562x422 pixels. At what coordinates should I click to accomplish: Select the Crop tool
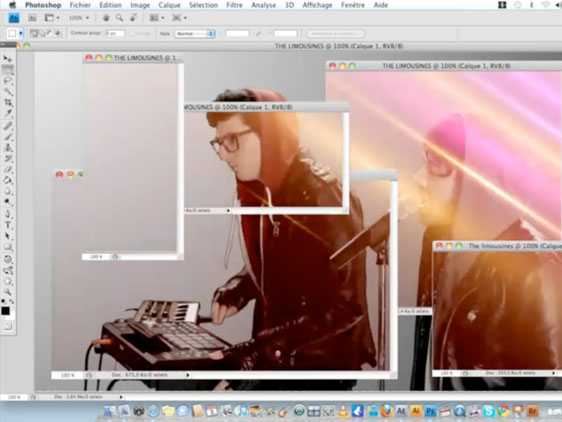tap(7, 103)
